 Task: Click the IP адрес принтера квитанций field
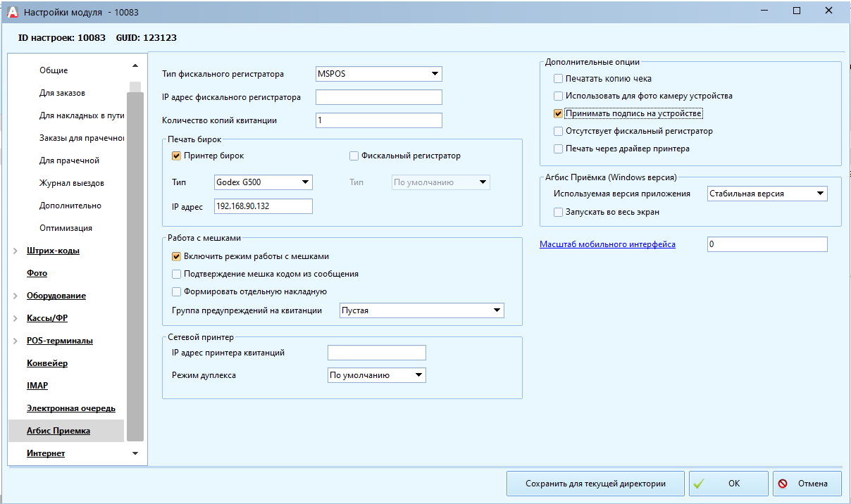pyautogui.click(x=377, y=353)
